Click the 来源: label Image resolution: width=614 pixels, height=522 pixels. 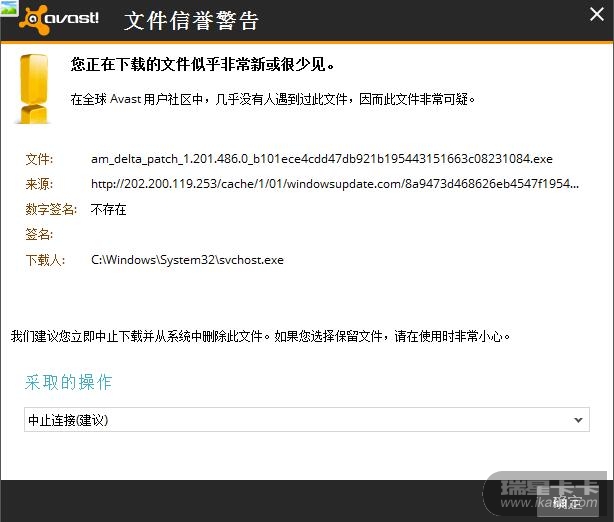click(x=39, y=184)
